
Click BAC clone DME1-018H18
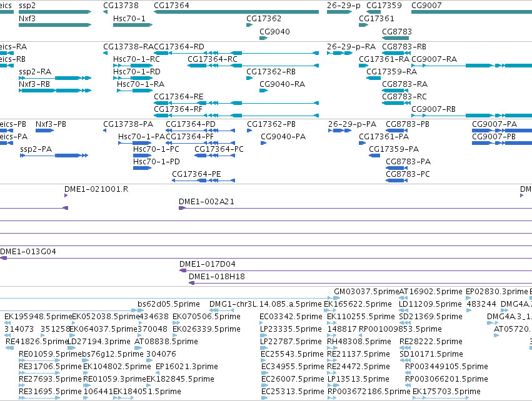pyautogui.click(x=360, y=283)
